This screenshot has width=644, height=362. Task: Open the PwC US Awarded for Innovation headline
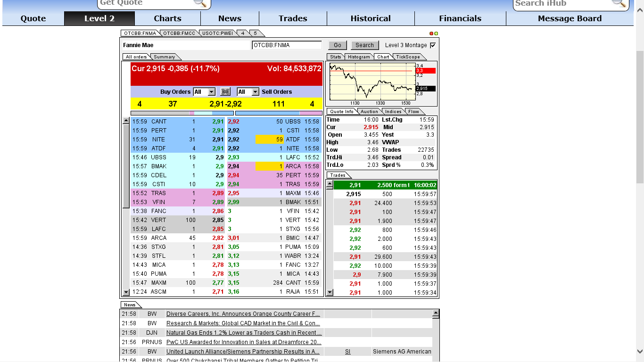[244, 342]
